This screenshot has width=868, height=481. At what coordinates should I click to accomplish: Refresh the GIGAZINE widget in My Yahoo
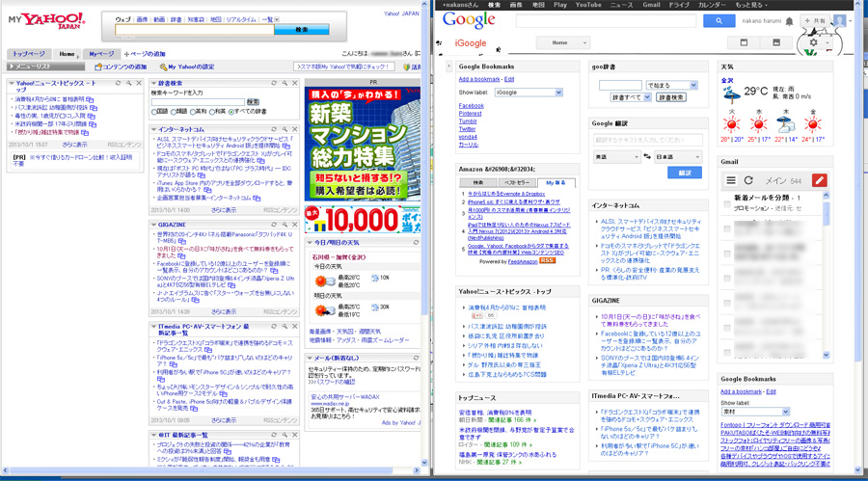pos(274,225)
